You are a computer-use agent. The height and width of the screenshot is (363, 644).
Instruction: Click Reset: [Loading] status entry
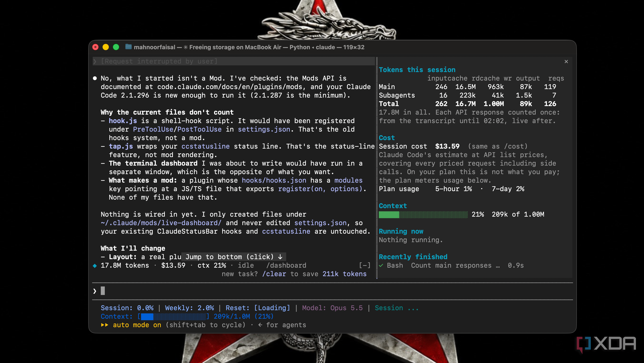pyautogui.click(x=258, y=308)
